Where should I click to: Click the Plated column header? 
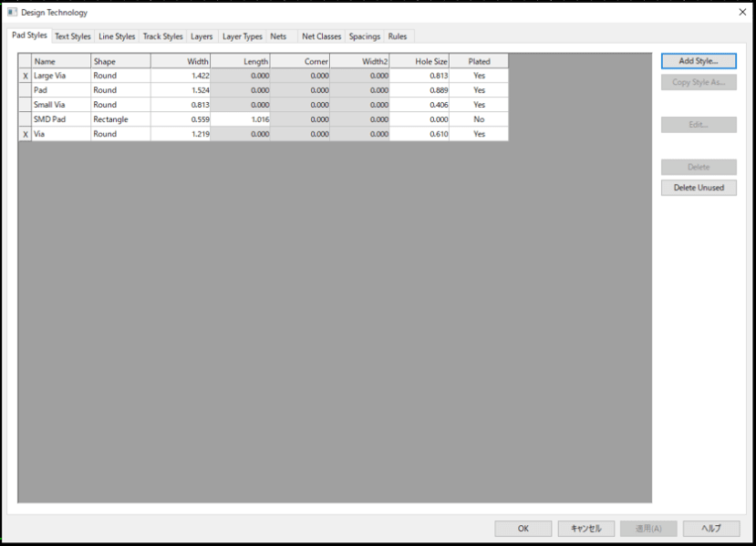click(x=479, y=61)
